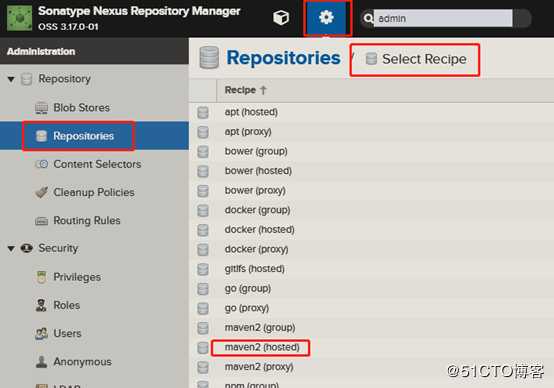Collapse the Repository tree section
Image resolution: width=554 pixels, height=388 pixels.
coord(11,79)
